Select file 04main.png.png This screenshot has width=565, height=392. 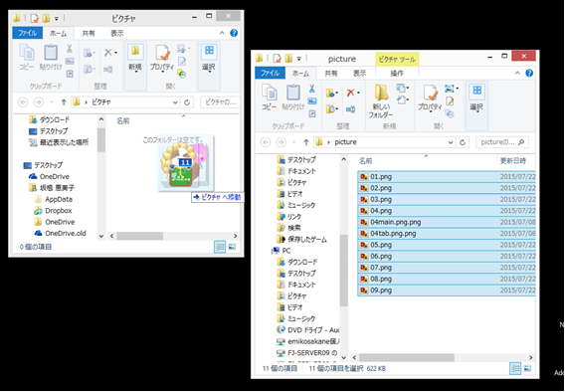(x=447, y=222)
